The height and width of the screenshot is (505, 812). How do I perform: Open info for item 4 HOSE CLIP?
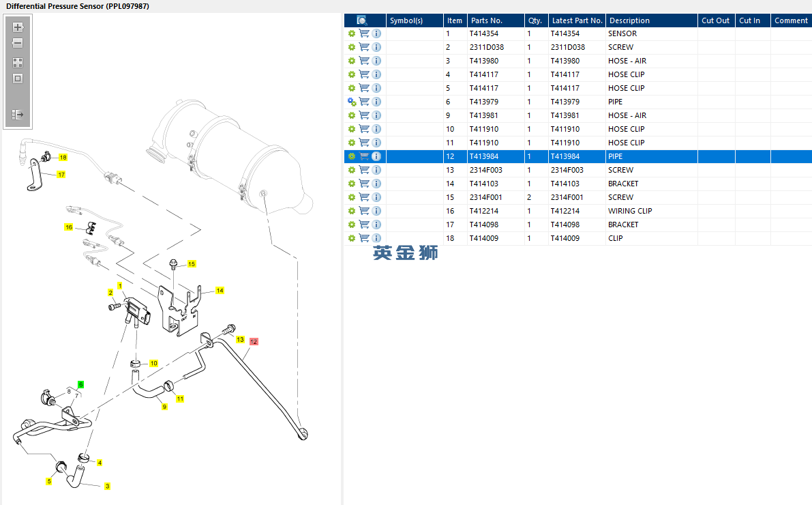point(376,74)
